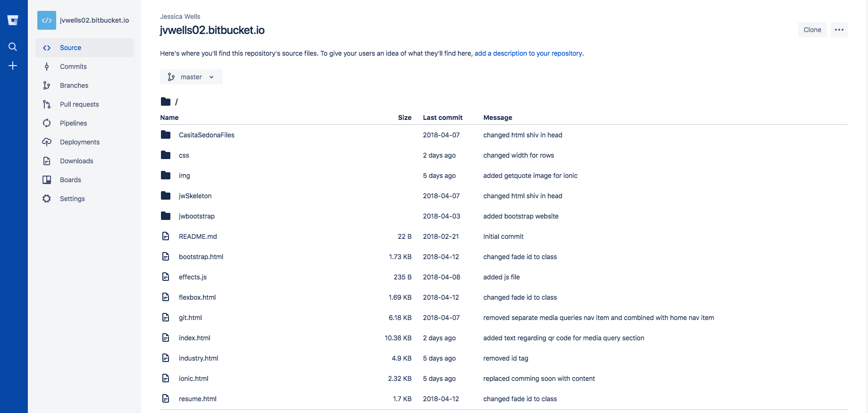
Task: Go to Commits in the sidebar
Action: point(84,67)
